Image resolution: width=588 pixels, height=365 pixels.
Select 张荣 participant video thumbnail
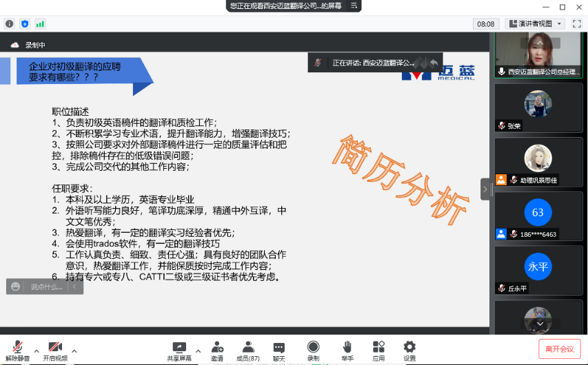538,109
